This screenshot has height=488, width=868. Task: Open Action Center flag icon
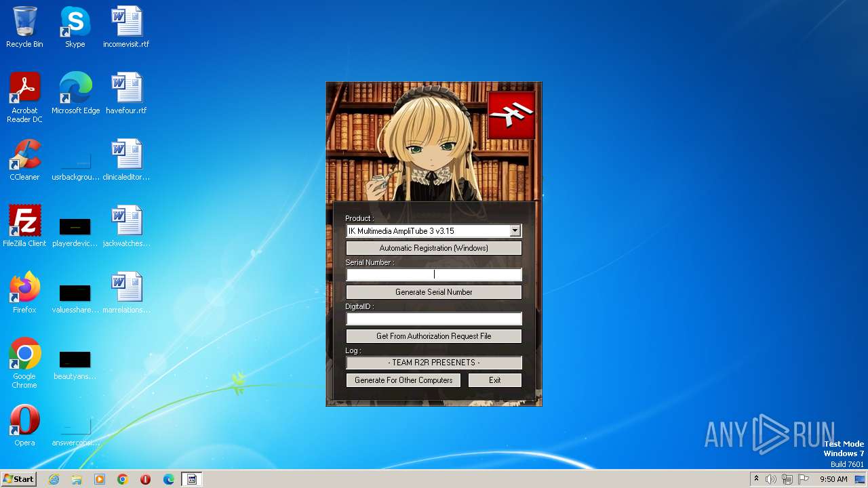[x=804, y=479]
